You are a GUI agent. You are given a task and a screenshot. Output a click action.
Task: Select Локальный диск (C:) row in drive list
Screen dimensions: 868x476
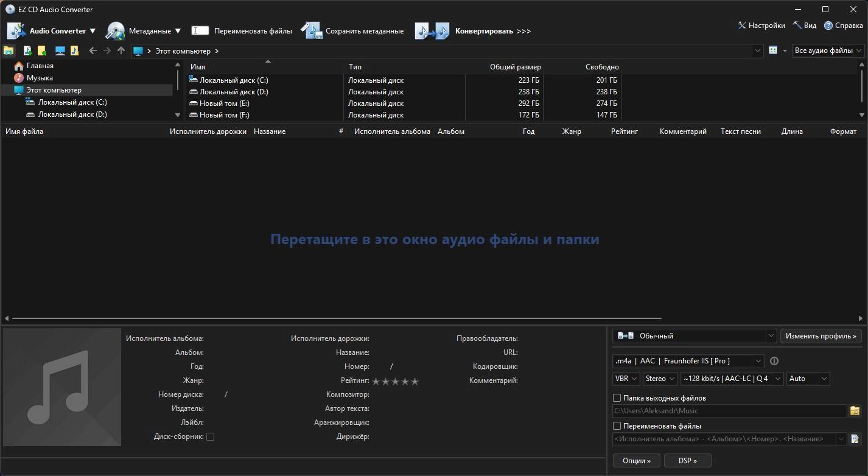(404, 80)
